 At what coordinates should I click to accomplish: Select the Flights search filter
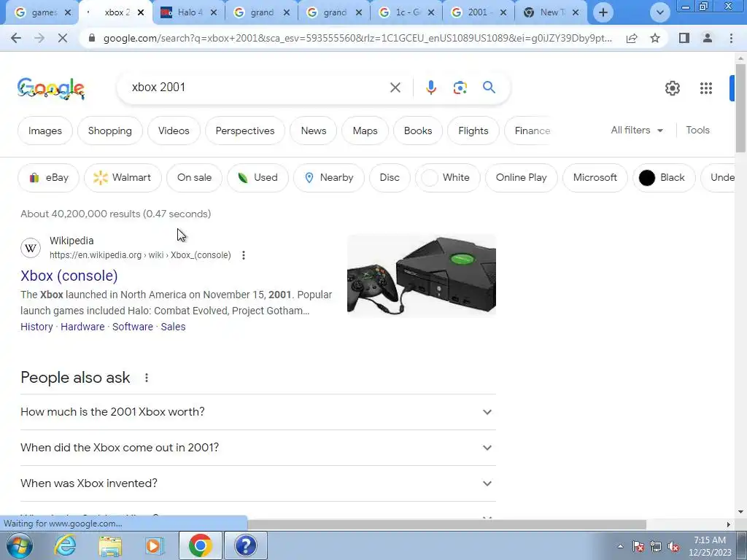pos(473,131)
